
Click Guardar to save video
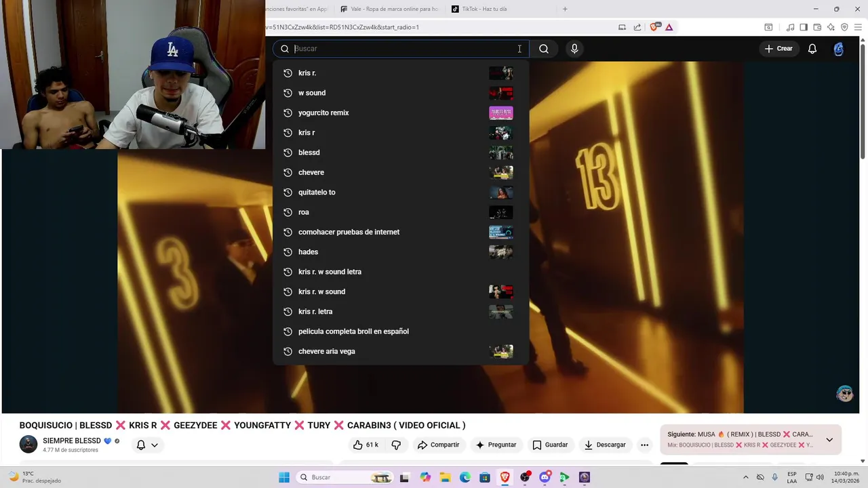click(x=550, y=445)
